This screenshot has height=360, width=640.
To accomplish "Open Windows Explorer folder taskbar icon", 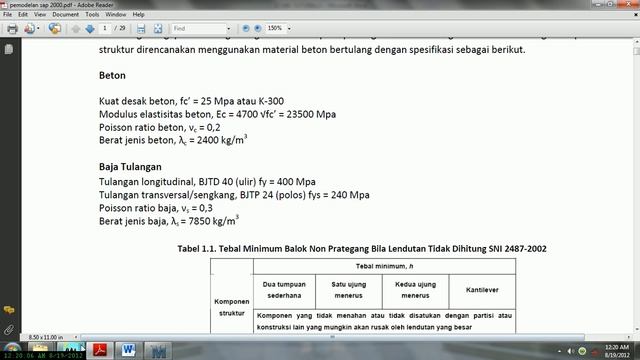I will (x=40, y=351).
